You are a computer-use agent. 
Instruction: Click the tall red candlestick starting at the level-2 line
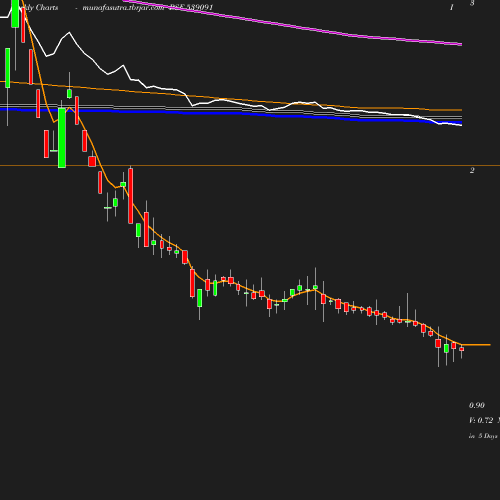[x=131, y=196]
